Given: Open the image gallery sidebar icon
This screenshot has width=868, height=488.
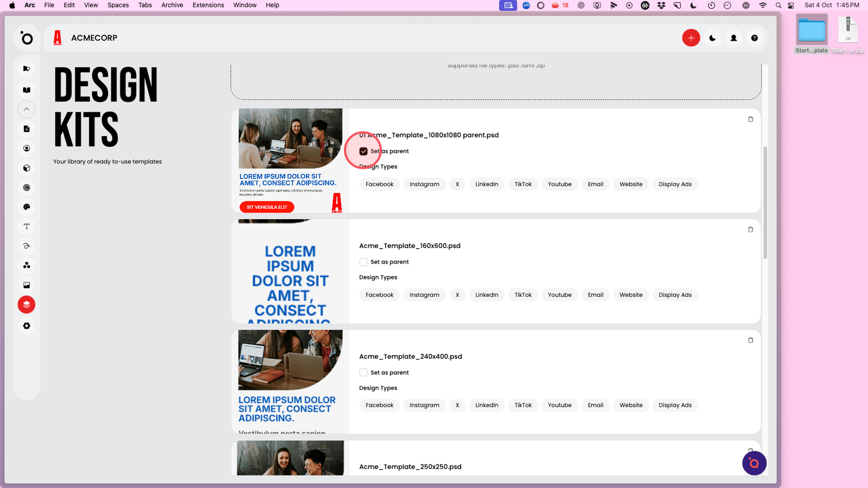Looking at the screenshot, I should pyautogui.click(x=27, y=285).
